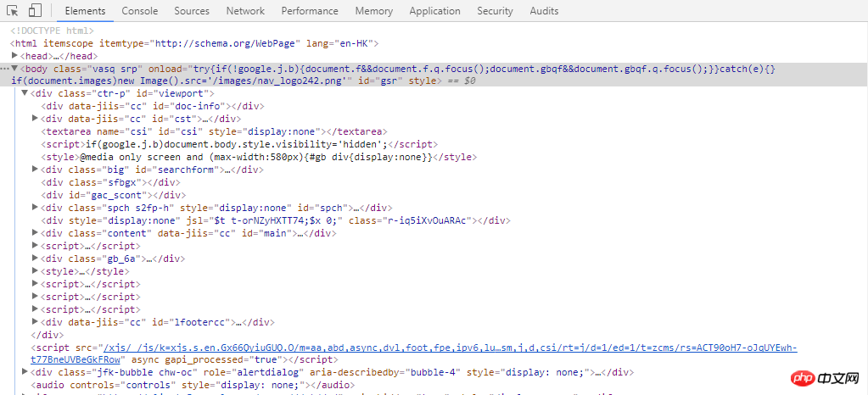Open the Sources tab
Screen dimensions: 868x395
pyautogui.click(x=192, y=11)
